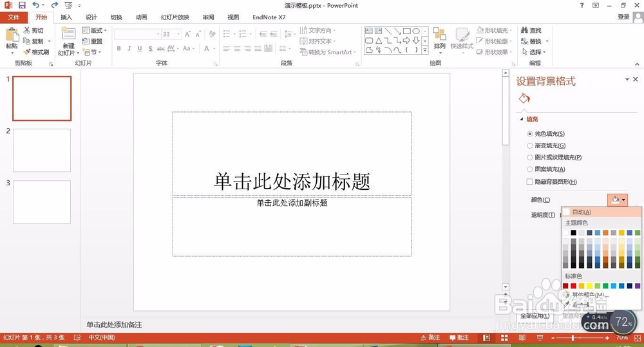Click the Save icon in quick access toolbar

click(22, 5)
